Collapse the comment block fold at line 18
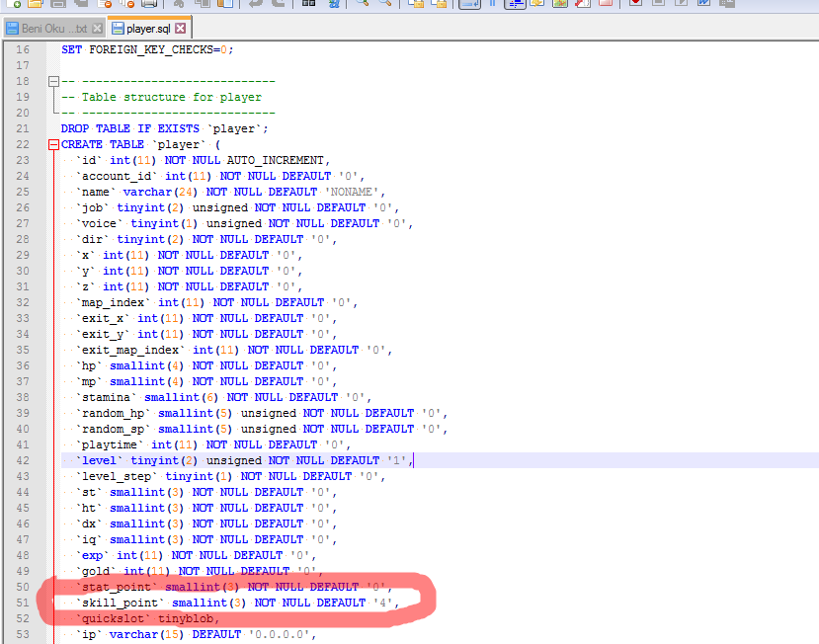 pos(53,81)
